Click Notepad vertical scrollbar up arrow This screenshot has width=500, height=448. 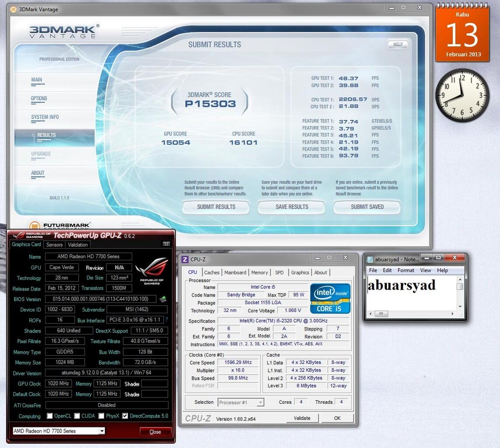pyautogui.click(x=460, y=279)
